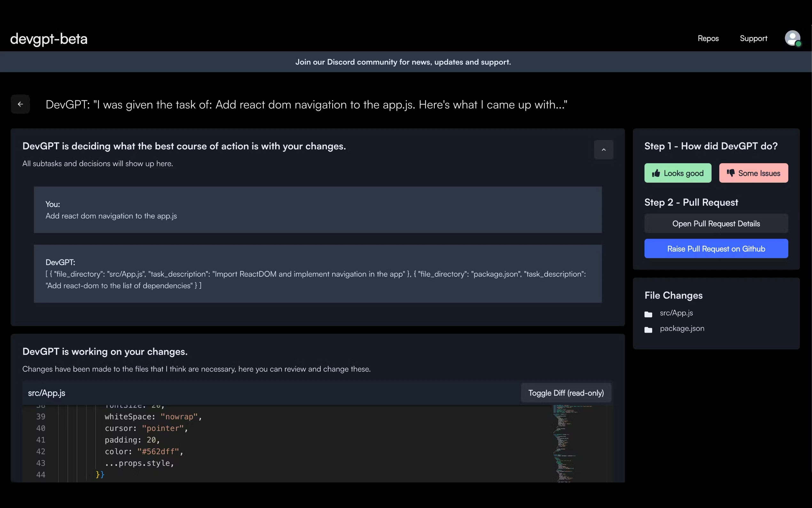Collapse the decisions panel with chevron

(x=603, y=150)
